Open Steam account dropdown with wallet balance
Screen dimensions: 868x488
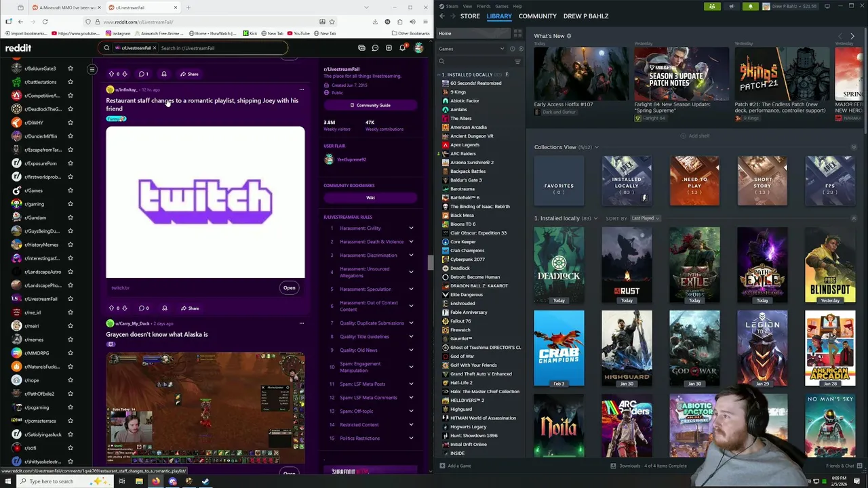(x=790, y=6)
